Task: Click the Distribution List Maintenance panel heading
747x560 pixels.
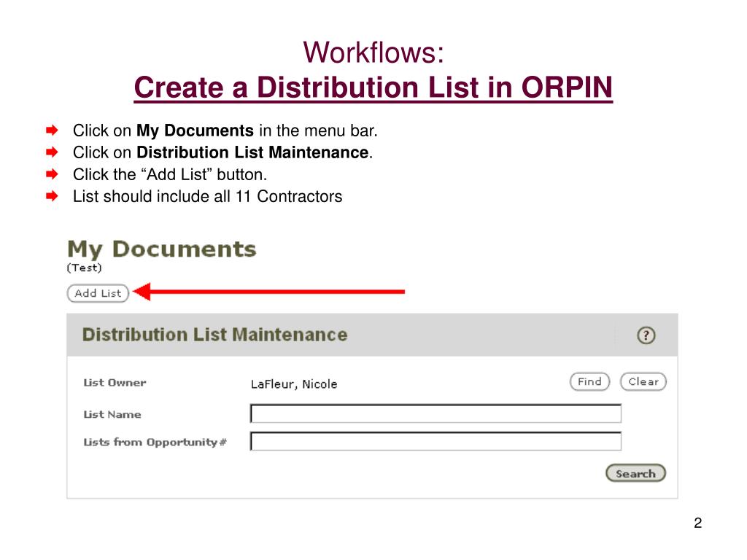Action: click(x=215, y=335)
